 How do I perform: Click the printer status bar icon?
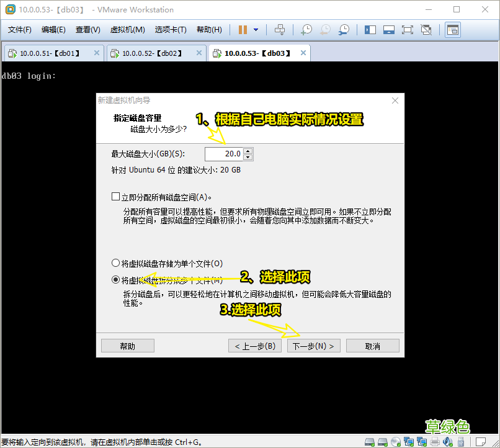pos(435,442)
